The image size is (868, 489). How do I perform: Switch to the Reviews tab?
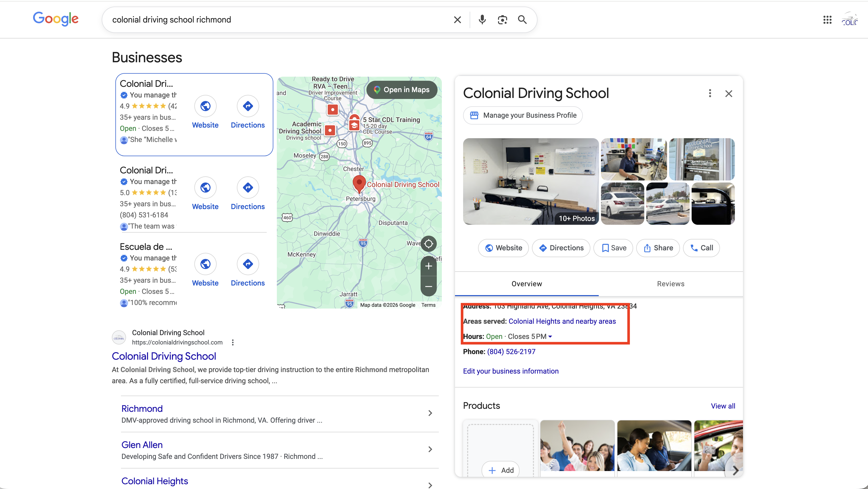[x=671, y=284]
